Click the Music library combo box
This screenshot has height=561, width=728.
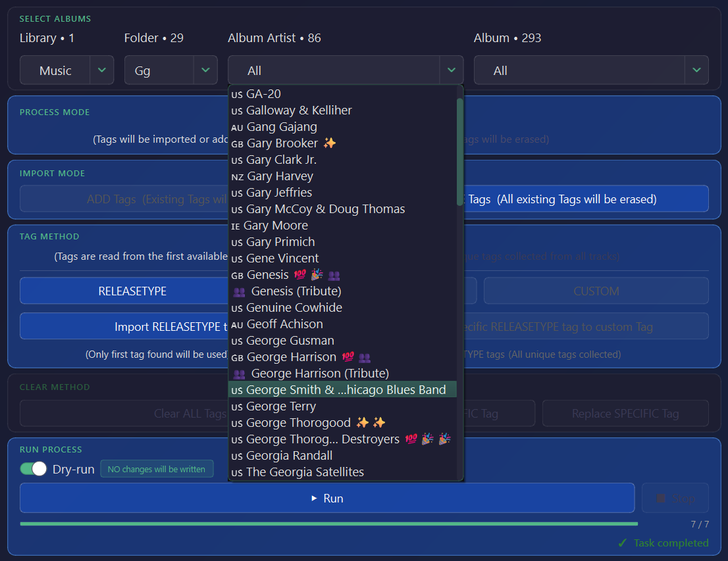tap(67, 70)
